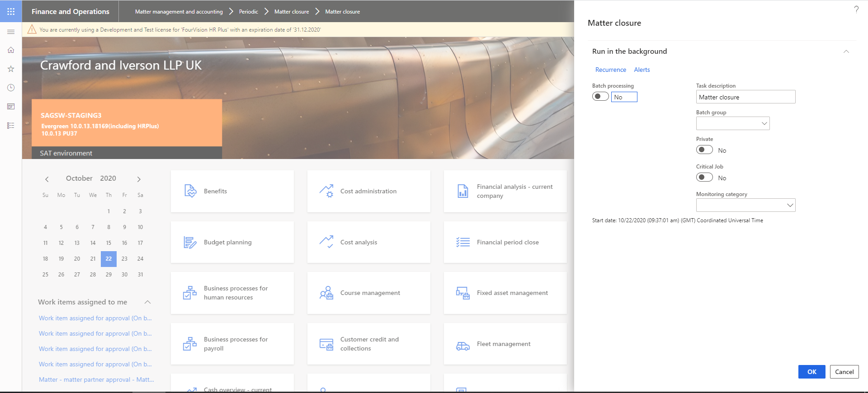This screenshot has height=393, width=868.
Task: Open chevron before last Matter closure breadcrumb
Action: 317,11
